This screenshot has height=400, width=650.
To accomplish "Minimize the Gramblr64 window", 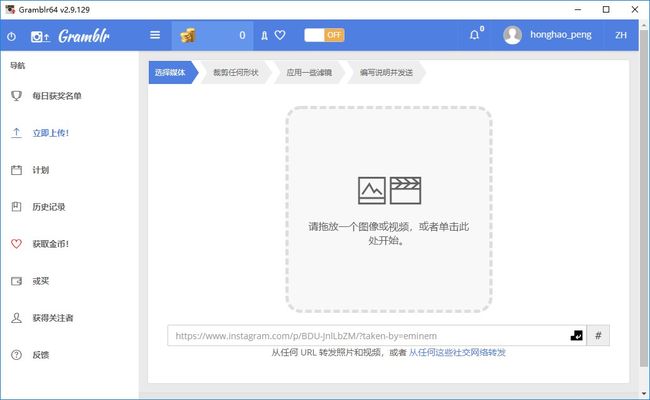I will [578, 10].
